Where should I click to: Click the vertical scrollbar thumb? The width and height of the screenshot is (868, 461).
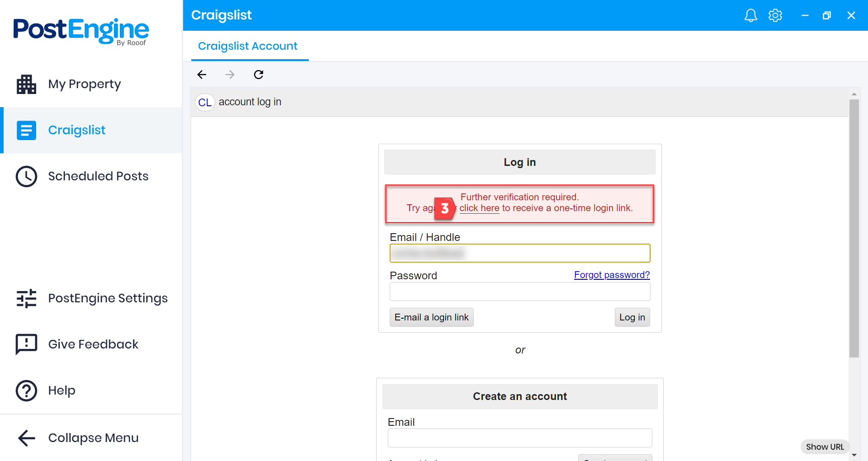(x=854, y=228)
